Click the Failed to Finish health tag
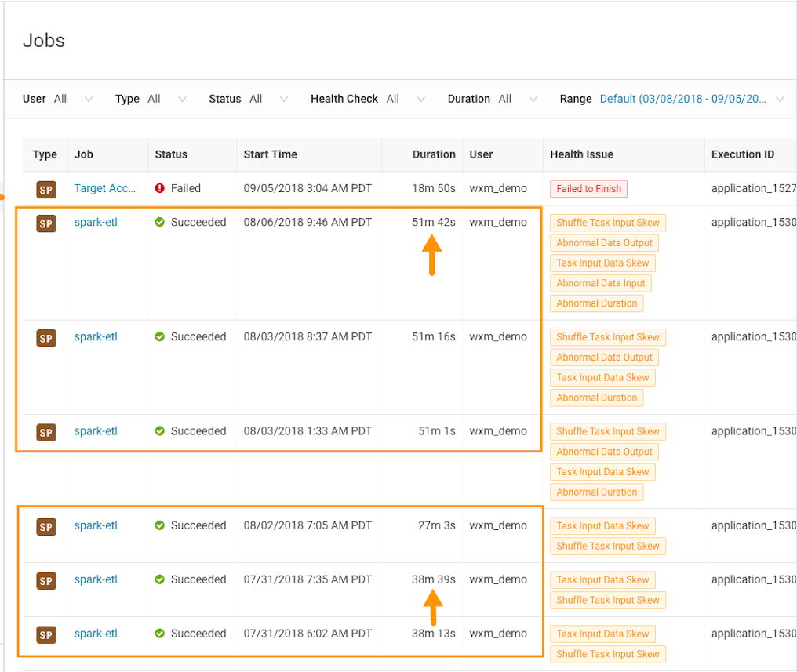The height and width of the screenshot is (672, 797). pos(588,189)
